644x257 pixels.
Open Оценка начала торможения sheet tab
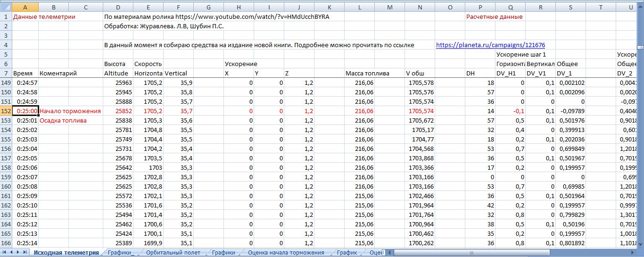[x=286, y=253]
